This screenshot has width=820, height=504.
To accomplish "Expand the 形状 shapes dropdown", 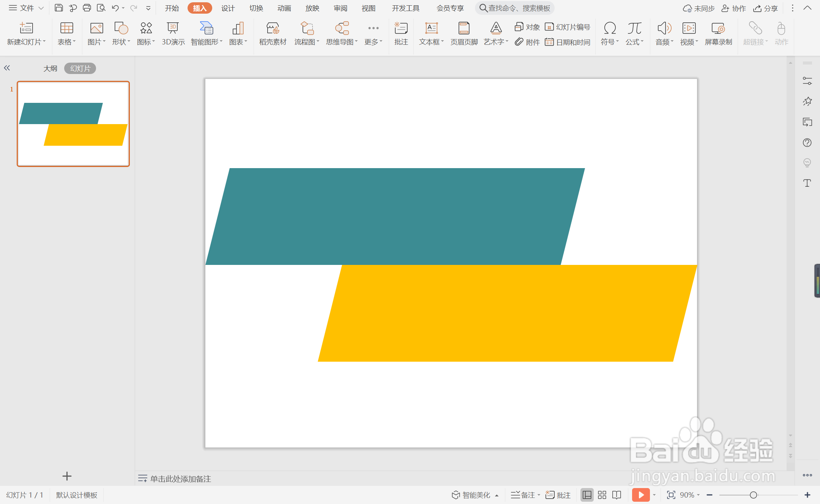I will pos(129,42).
